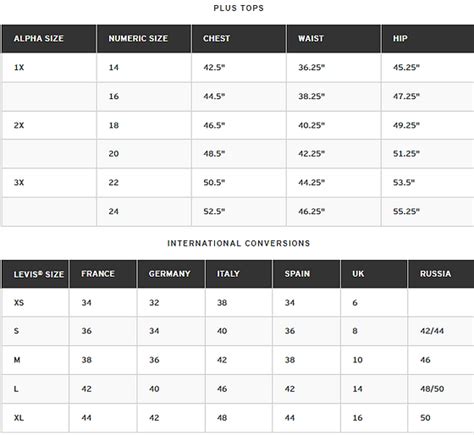Click the GERMANY column header
This screenshot has height=435, width=474.
(x=171, y=274)
